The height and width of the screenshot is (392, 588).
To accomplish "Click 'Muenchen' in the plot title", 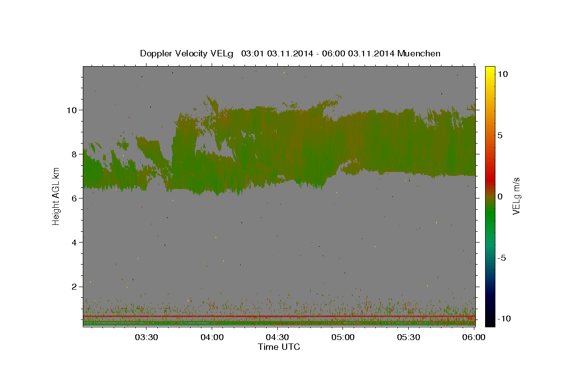I will [419, 53].
